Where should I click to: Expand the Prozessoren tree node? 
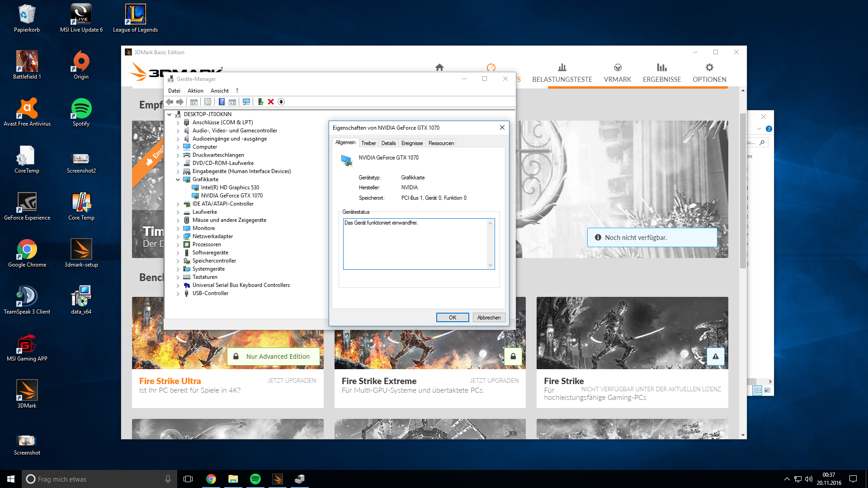point(178,244)
